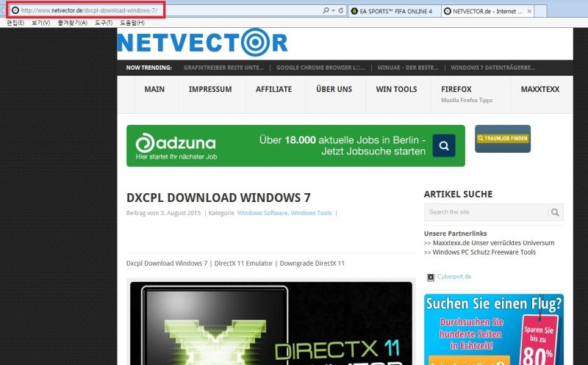Screen dimensions: 588x365
Task: Click the ARTIKEL SUCHE heading
Action: tap(458, 194)
